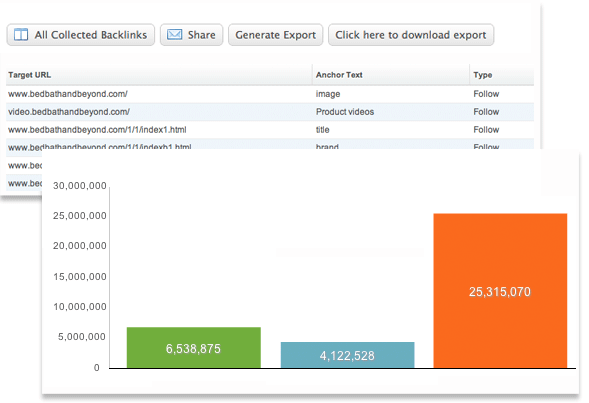Screen dimensions: 589x403
Task: Click the 'brand' anchor text cell
Action: (327, 146)
